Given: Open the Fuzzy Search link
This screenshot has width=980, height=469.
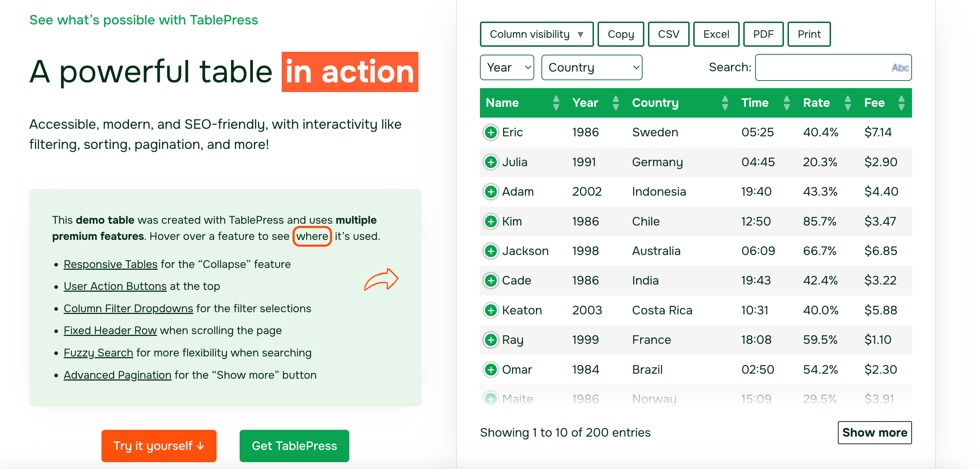Looking at the screenshot, I should coord(98,352).
